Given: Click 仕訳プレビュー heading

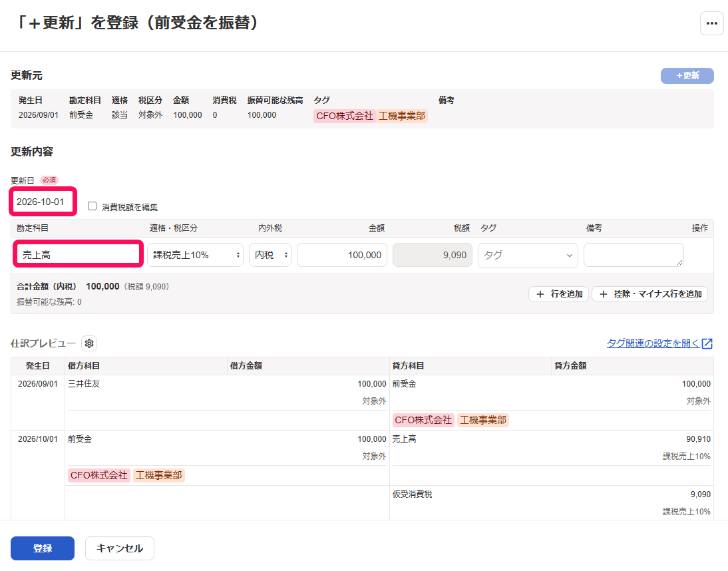Looking at the screenshot, I should [x=43, y=343].
